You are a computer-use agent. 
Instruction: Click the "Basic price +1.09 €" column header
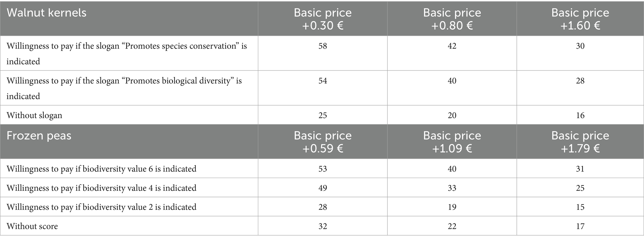tap(452, 142)
